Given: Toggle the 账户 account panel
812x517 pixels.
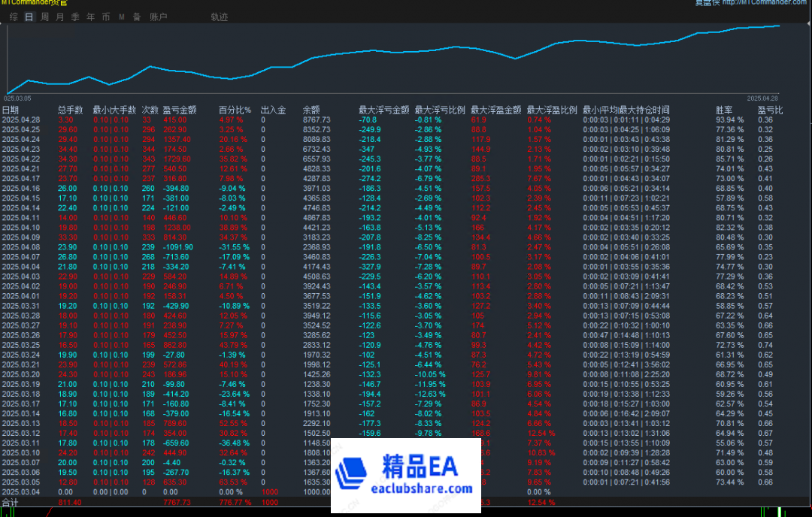Looking at the screenshot, I should coord(158,16).
